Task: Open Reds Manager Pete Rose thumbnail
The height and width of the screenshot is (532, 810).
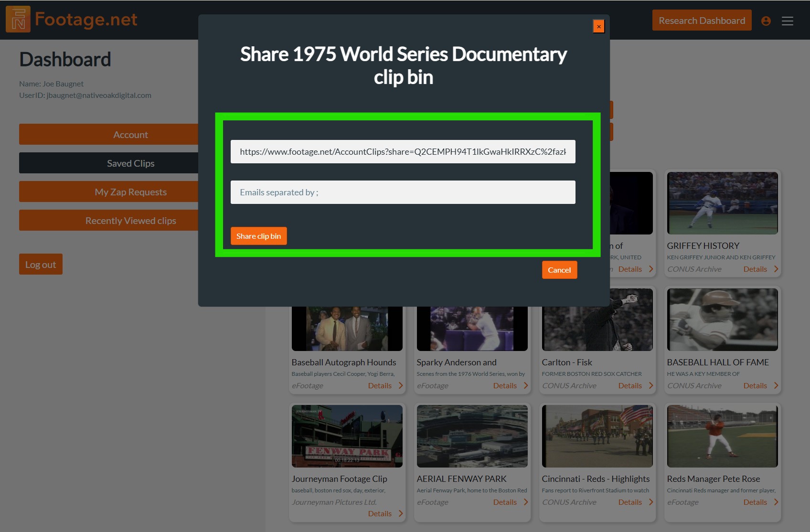Action: click(x=722, y=436)
